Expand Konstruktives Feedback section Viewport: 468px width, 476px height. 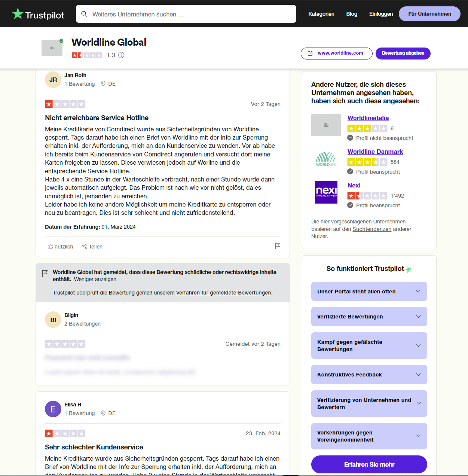[369, 375]
